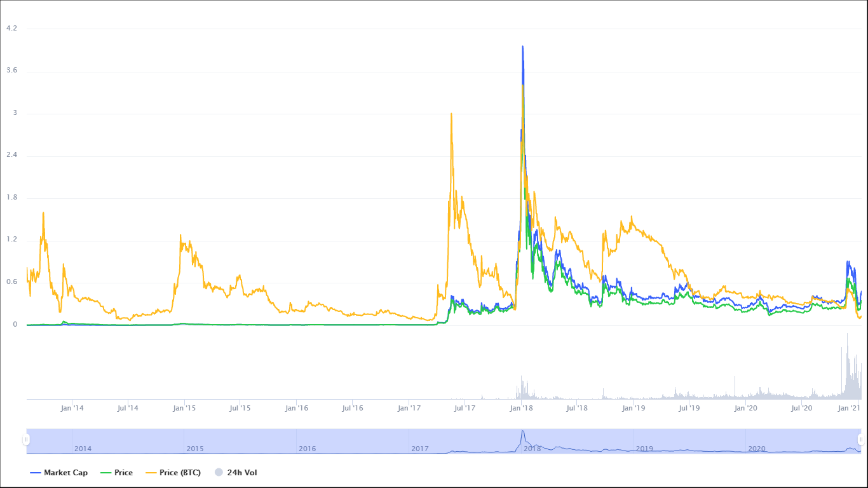
Task: Click the Jan '15 x-axis label
Action: coord(184,408)
